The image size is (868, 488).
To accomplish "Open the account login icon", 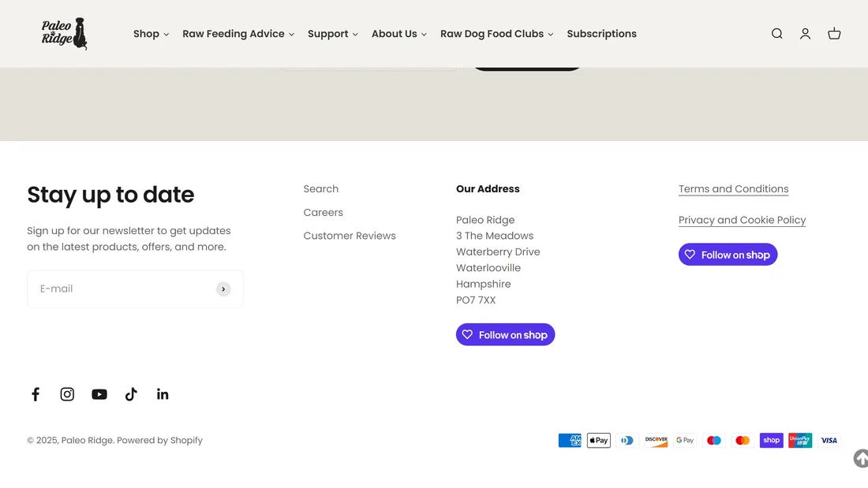I will [805, 34].
